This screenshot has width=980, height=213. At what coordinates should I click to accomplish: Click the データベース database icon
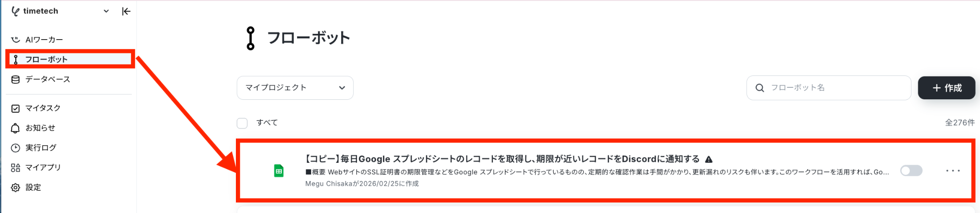(15, 79)
